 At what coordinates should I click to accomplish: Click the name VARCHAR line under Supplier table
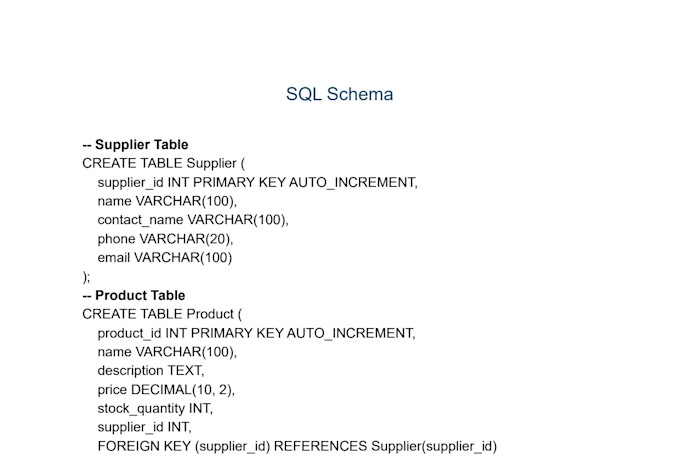(x=167, y=201)
